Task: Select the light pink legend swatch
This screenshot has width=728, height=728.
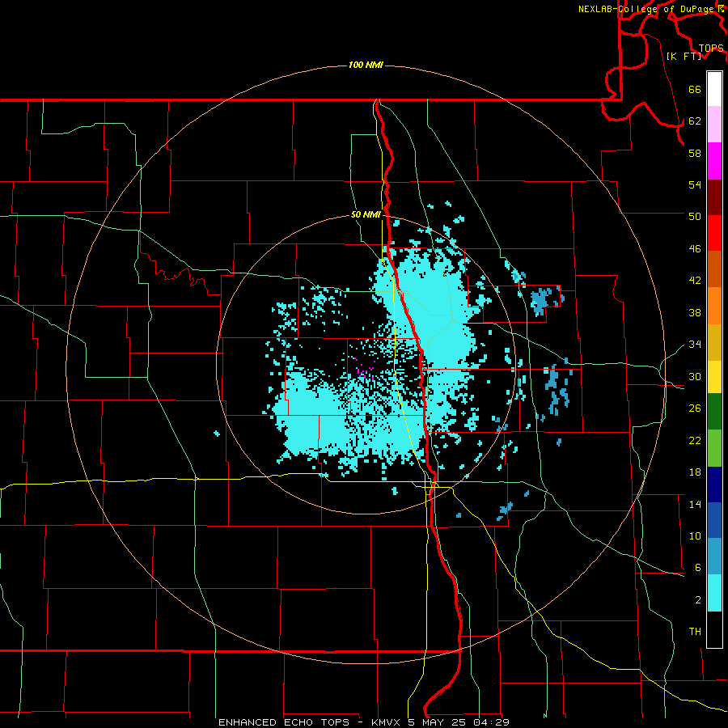Action: (714, 125)
